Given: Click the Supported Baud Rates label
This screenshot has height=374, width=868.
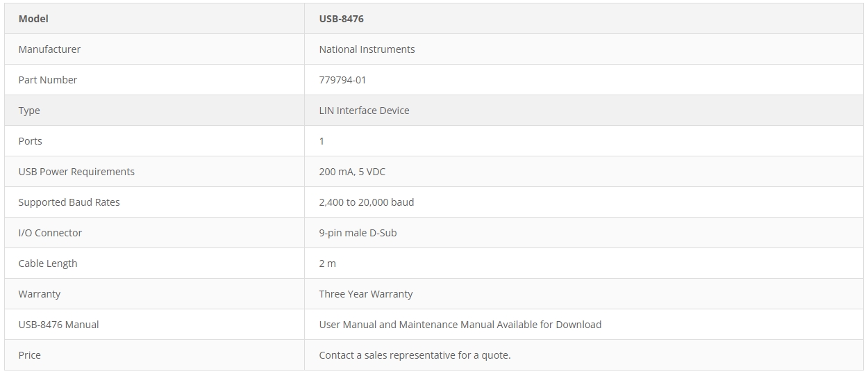Looking at the screenshot, I should coord(69,202).
